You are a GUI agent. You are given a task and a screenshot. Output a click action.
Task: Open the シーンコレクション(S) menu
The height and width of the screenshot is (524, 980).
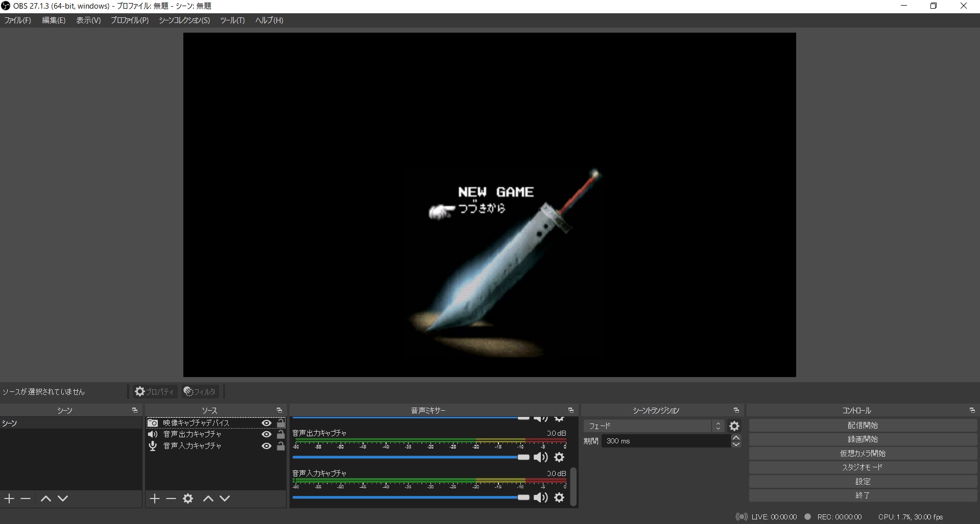[x=184, y=20]
